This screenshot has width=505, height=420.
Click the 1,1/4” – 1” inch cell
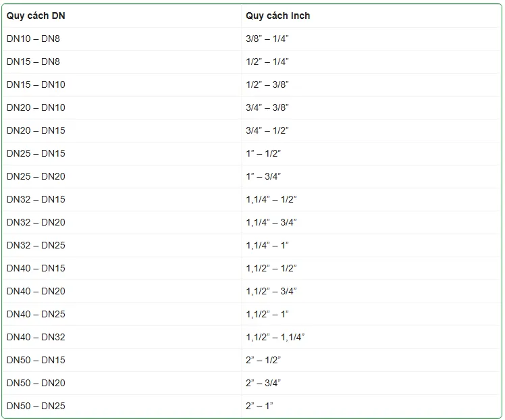267,245
